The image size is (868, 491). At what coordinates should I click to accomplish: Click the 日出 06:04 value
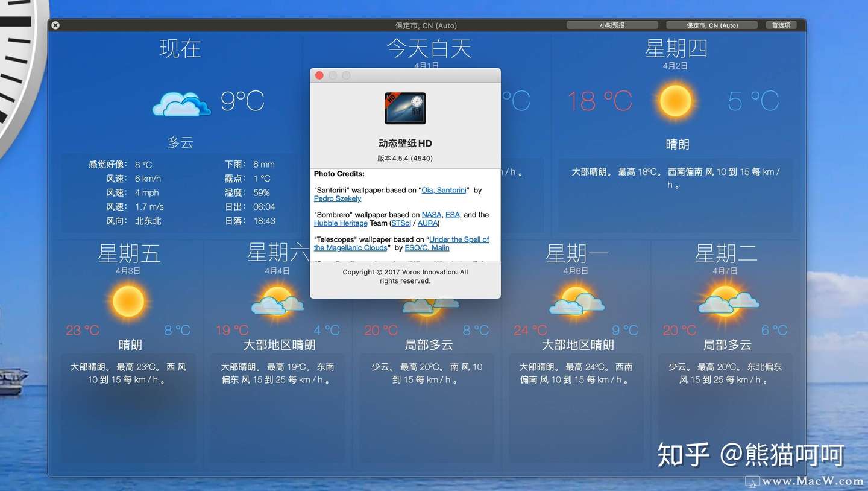265,207
